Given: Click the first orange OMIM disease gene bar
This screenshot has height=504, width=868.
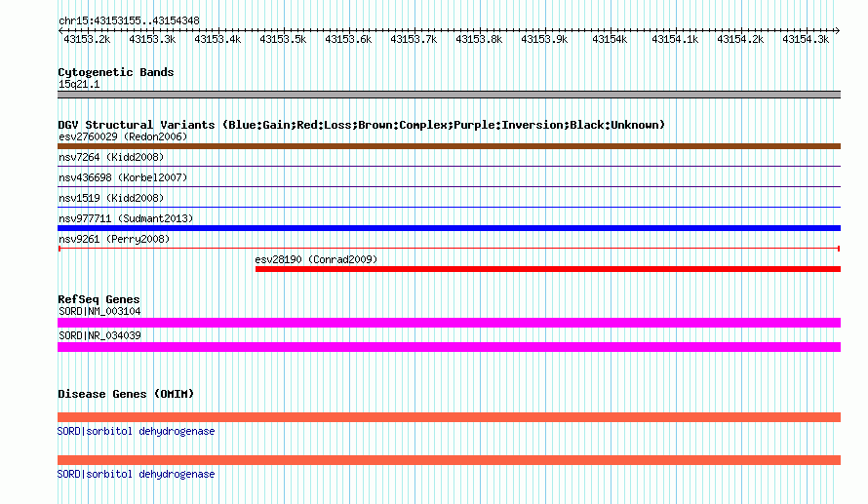Looking at the screenshot, I should (x=449, y=417).
